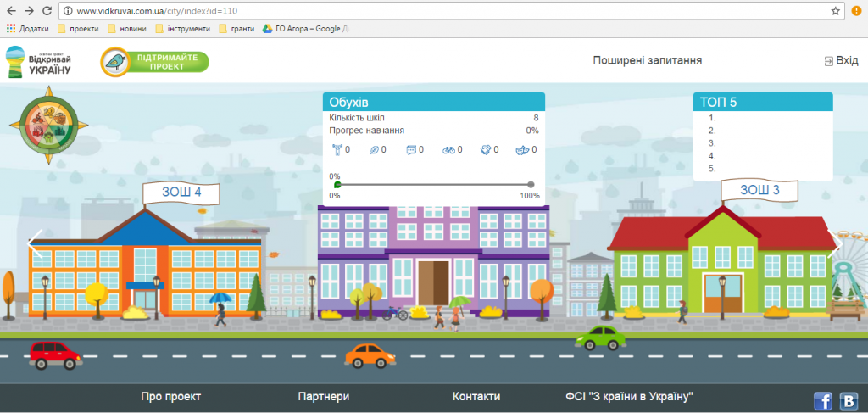Click the ТОП 5 panel header
Image resolution: width=868 pixels, height=413 pixels.
click(763, 102)
